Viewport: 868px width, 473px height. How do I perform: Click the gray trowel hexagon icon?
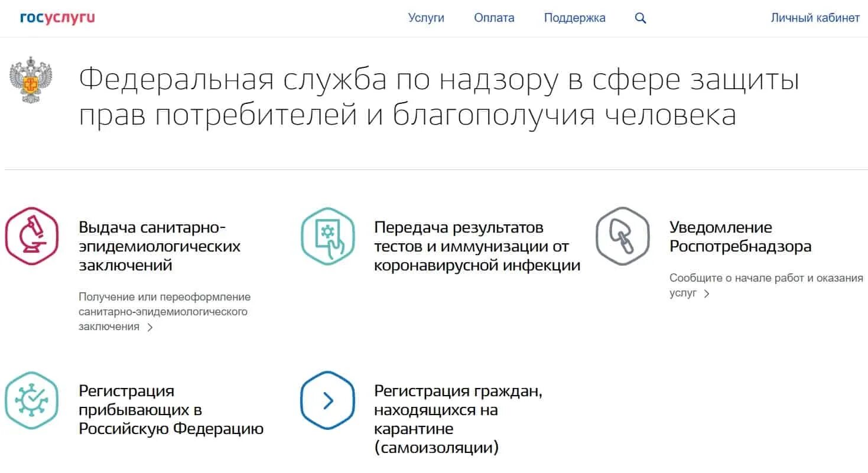[x=623, y=236]
